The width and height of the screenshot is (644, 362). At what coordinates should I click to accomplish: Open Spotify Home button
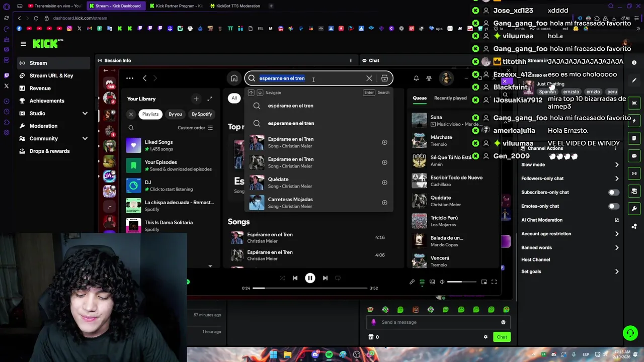(x=234, y=78)
